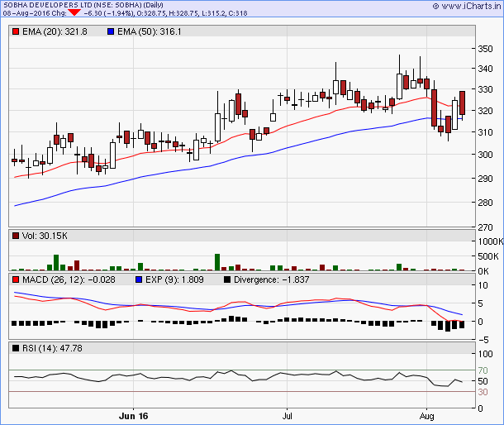Viewport: 504px width, 425px height.
Task: Click the RSI (14): 47.78 label
Action: [52, 348]
